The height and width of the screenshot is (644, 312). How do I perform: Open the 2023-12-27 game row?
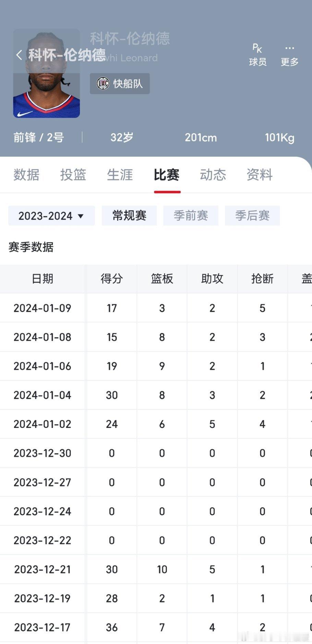point(156,482)
